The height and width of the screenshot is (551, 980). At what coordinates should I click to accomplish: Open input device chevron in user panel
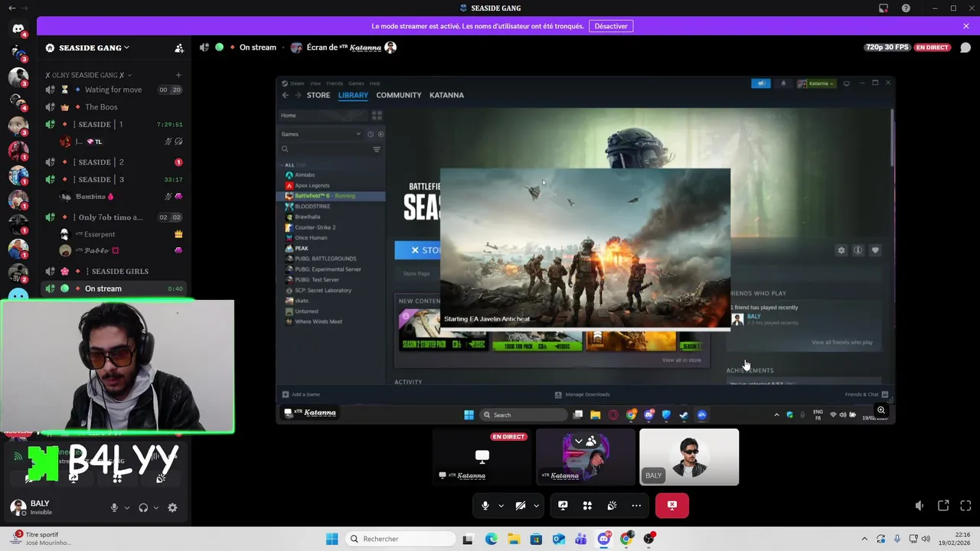(x=127, y=507)
